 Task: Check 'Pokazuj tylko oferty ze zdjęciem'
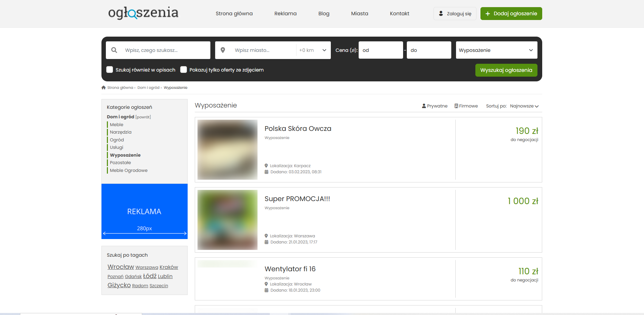(184, 70)
